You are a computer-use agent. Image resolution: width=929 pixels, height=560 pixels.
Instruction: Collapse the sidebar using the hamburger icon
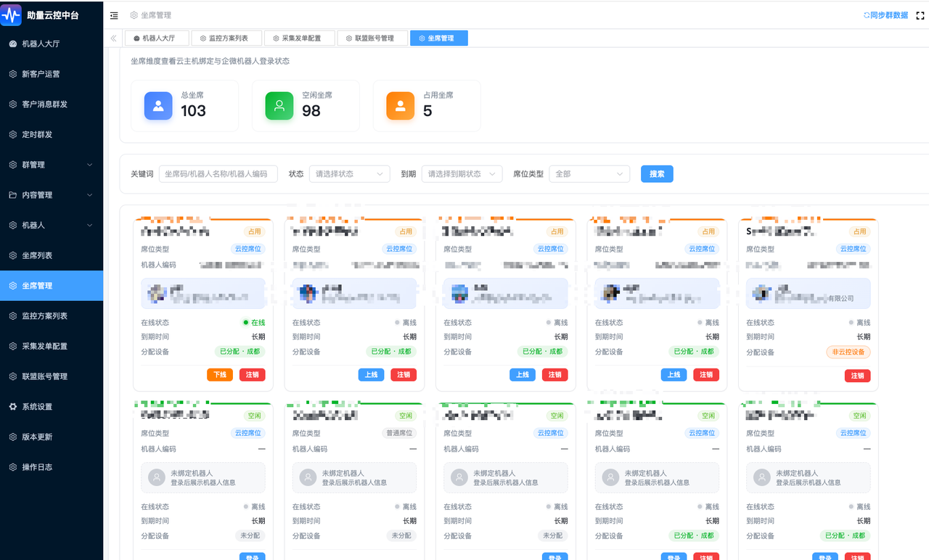point(114,15)
